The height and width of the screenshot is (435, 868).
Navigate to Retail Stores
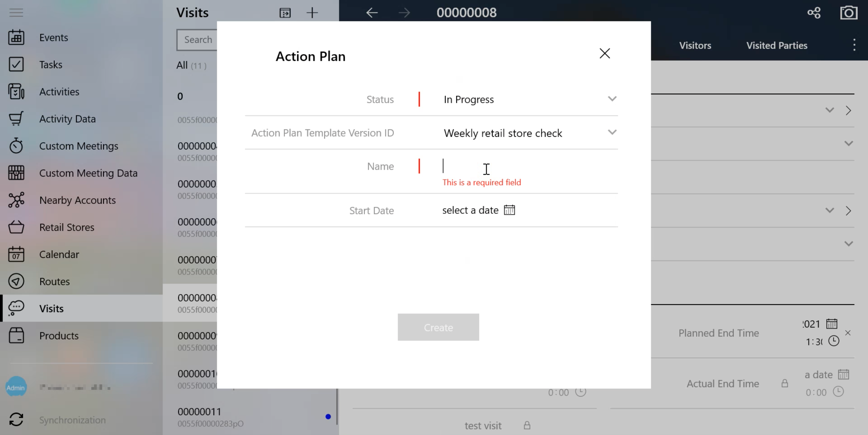(x=67, y=227)
